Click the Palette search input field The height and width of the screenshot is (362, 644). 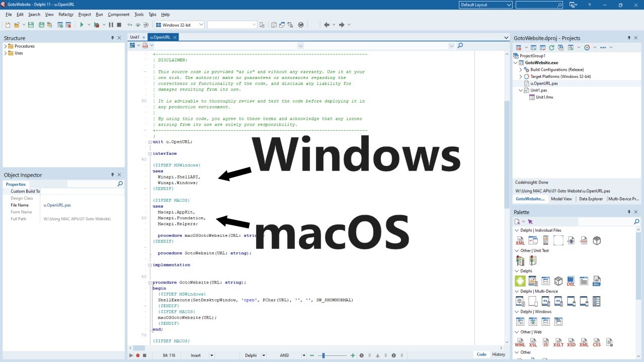click(605, 222)
